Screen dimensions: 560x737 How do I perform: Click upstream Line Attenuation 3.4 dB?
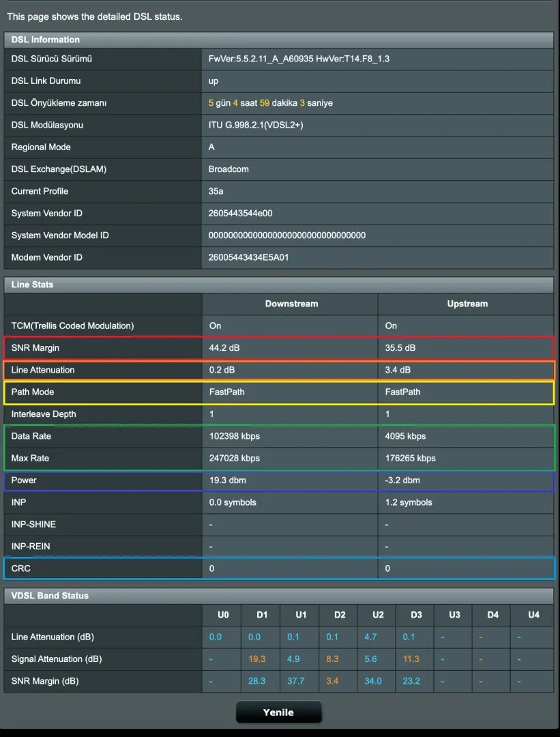pos(398,370)
